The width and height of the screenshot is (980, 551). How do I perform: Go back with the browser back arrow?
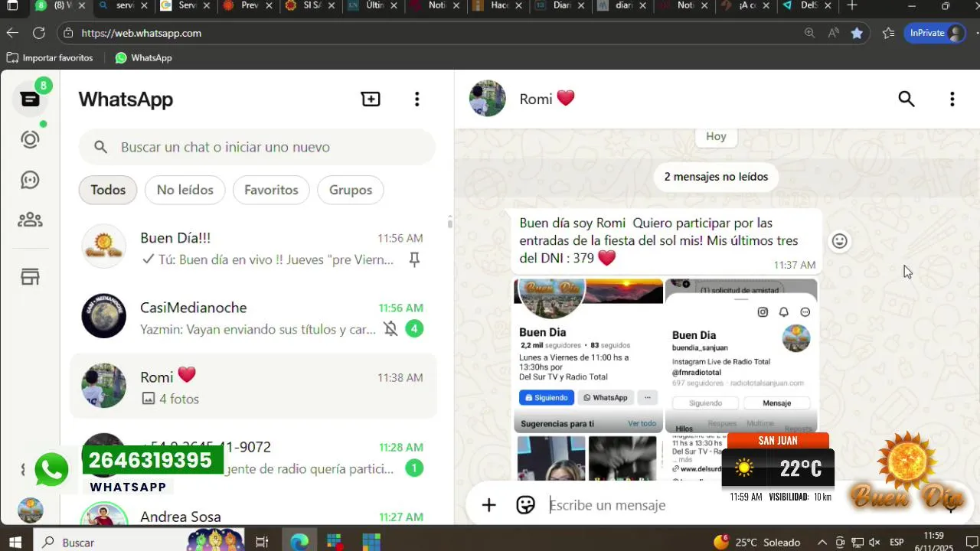[12, 33]
